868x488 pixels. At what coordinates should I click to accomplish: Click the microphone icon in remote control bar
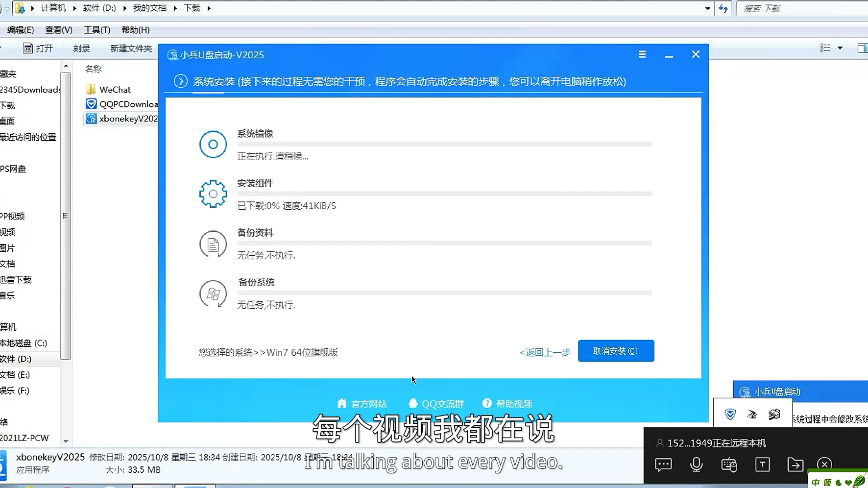(x=696, y=464)
